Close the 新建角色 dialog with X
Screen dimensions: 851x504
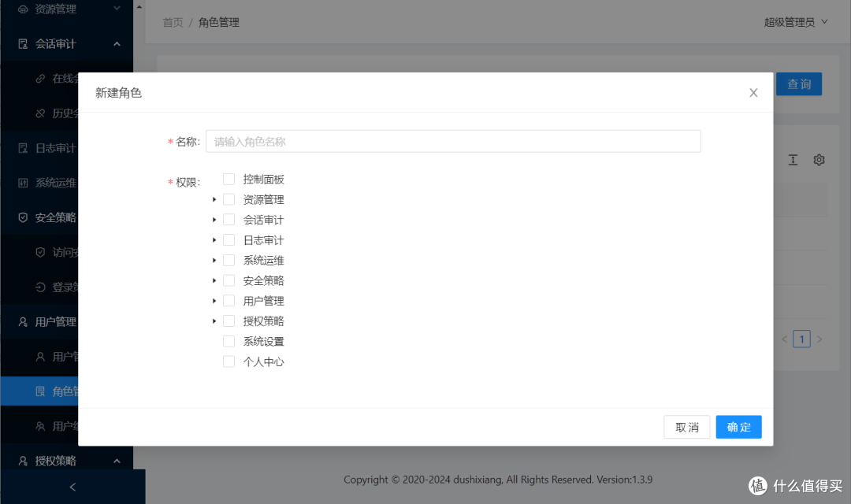click(753, 93)
